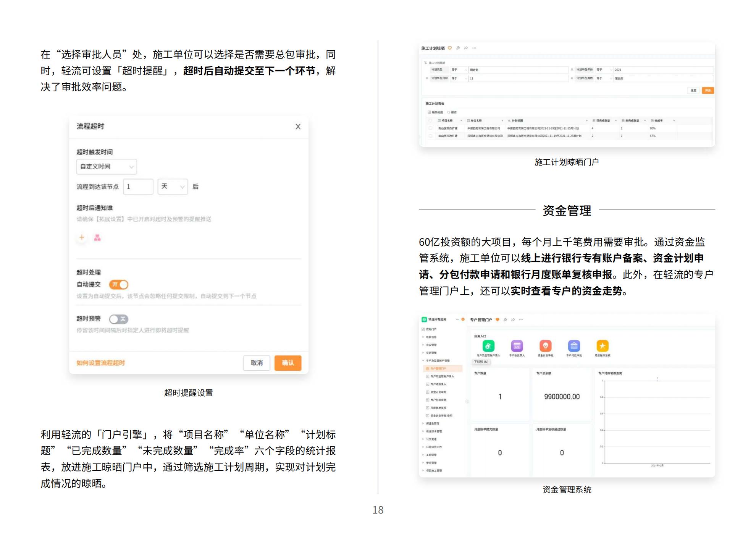Screen dimensions: 756x535
Task: Open the 完成率 column sort arrow
Action: pyautogui.click(x=674, y=121)
